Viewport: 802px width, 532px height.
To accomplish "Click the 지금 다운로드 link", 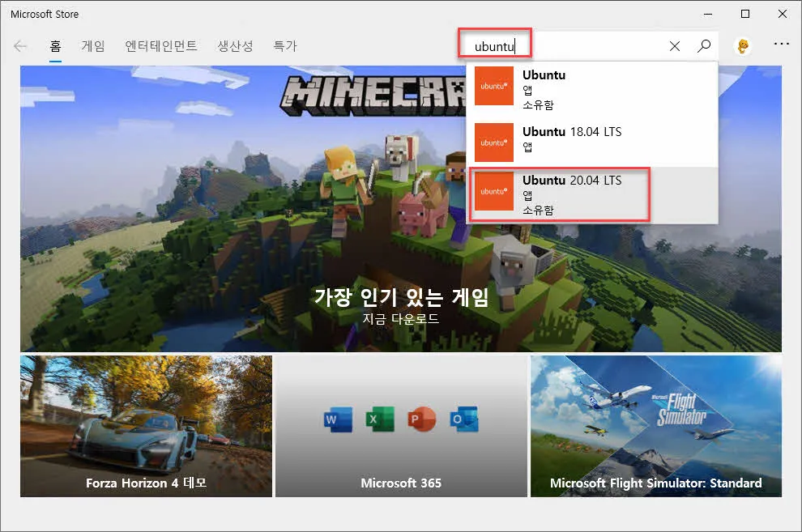I will pyautogui.click(x=401, y=319).
